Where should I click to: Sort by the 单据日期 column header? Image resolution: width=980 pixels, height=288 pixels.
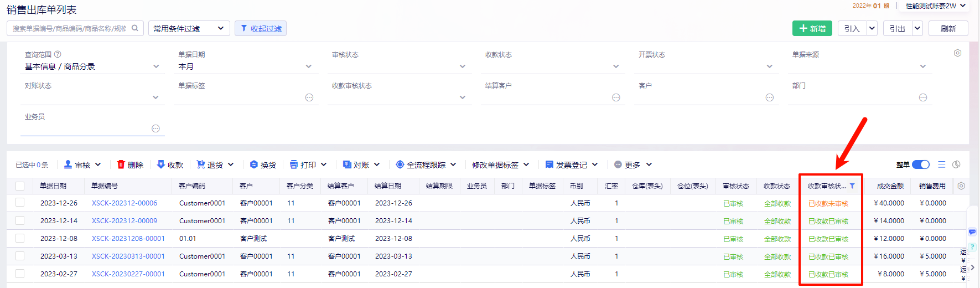(x=53, y=186)
